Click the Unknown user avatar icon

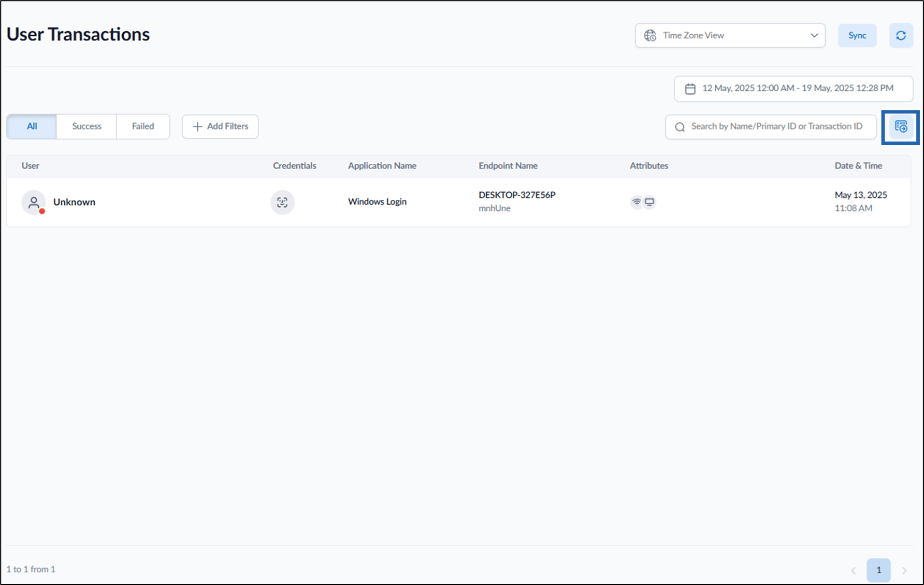(34, 202)
